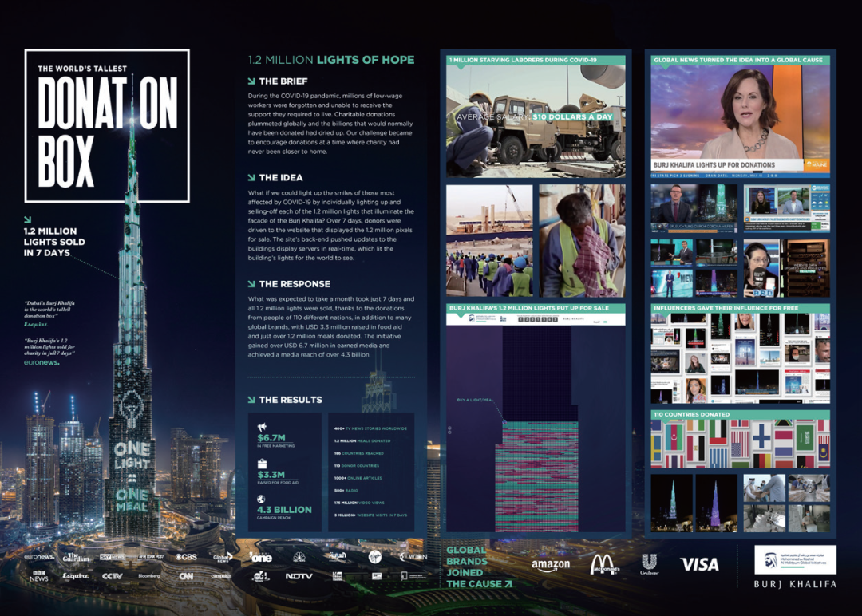Screen dimensions: 862x616
Task: Click the NDTV logo
Action: (299, 576)
